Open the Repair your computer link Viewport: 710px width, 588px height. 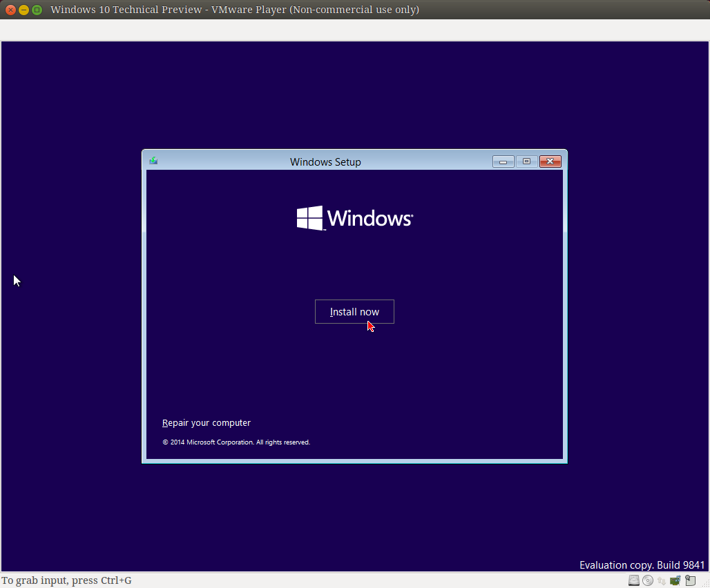pyautogui.click(x=206, y=423)
